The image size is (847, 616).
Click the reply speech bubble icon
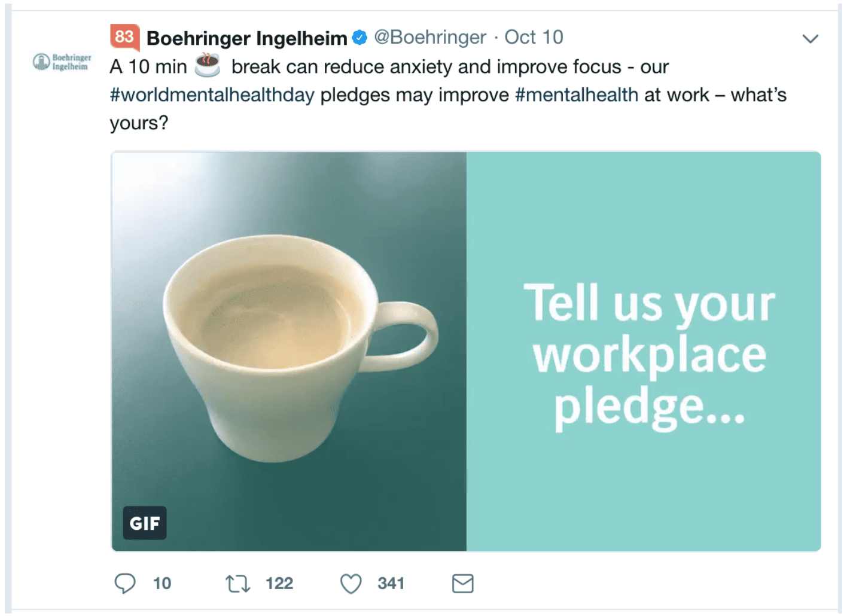coord(125,583)
